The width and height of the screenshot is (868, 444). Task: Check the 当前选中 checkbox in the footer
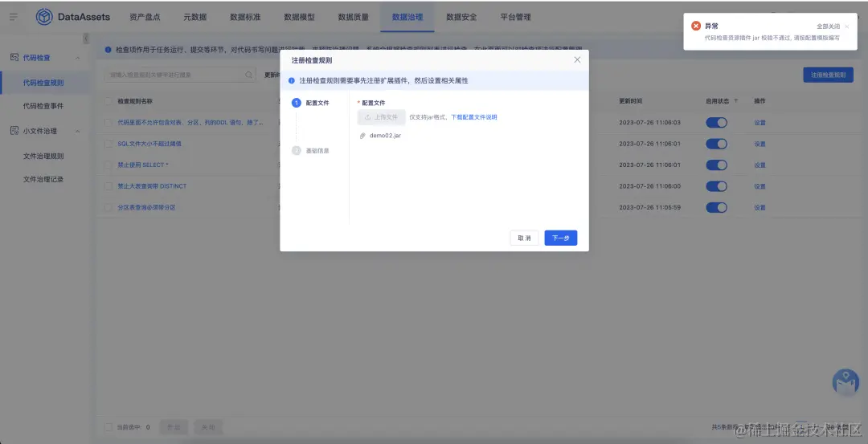pyautogui.click(x=108, y=427)
